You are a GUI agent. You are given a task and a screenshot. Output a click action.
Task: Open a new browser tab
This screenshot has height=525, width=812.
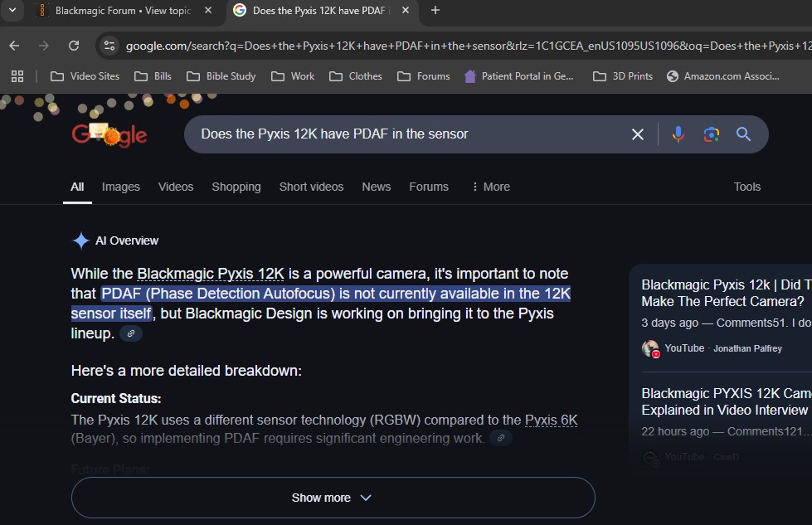[435, 10]
